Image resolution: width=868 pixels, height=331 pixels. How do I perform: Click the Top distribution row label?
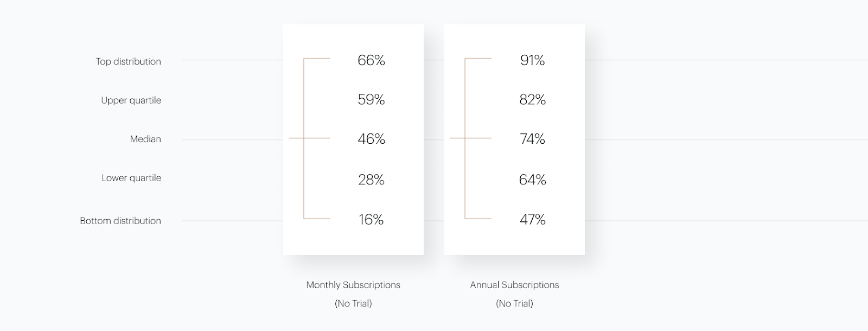[x=129, y=61]
